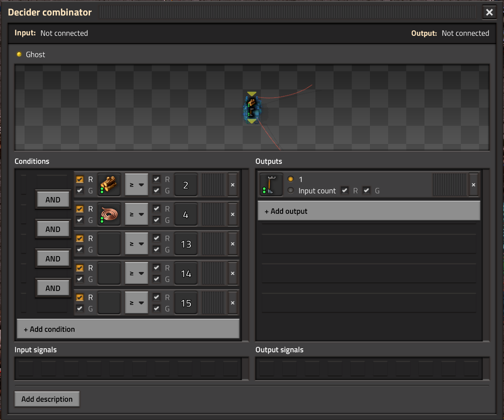Toggle red wire checkbox on wood condition
Image resolution: width=504 pixels, height=420 pixels.
(80, 179)
